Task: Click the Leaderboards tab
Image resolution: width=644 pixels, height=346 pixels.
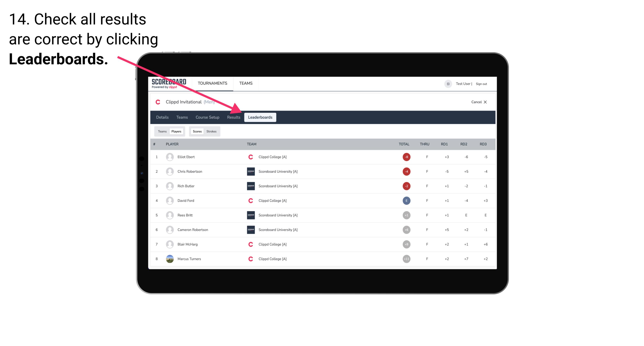Action: point(260,117)
